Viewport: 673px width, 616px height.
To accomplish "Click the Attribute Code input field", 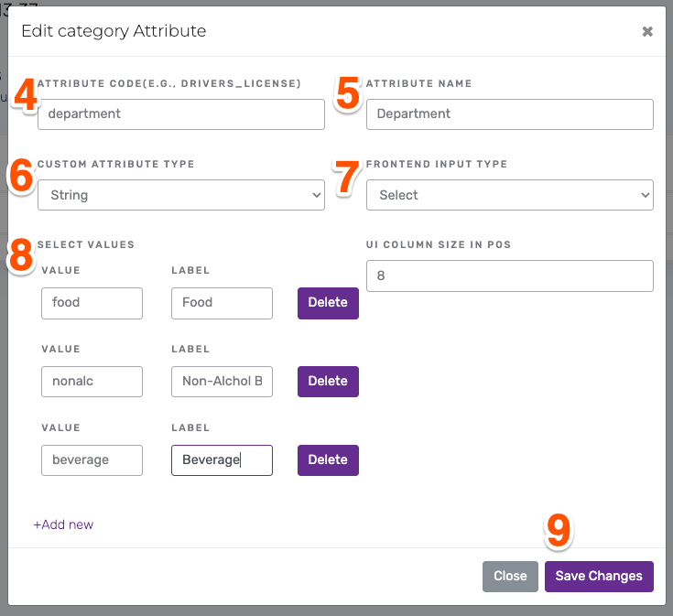I will tap(181, 114).
